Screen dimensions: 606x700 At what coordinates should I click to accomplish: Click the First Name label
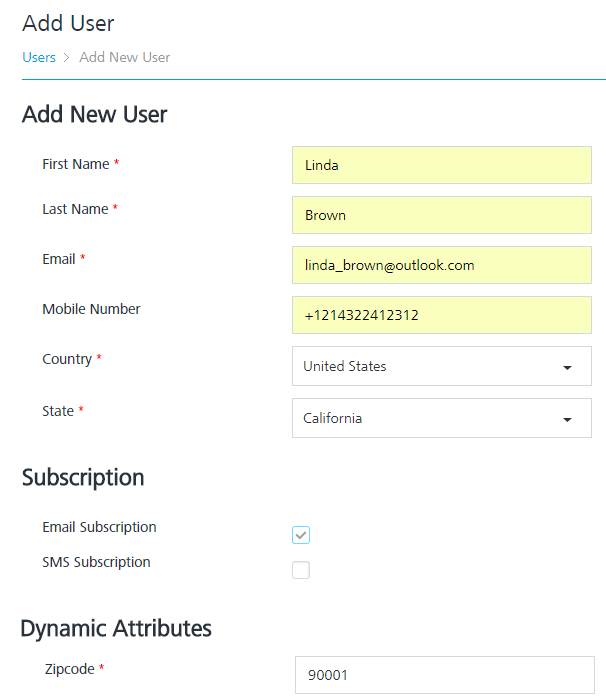click(75, 164)
